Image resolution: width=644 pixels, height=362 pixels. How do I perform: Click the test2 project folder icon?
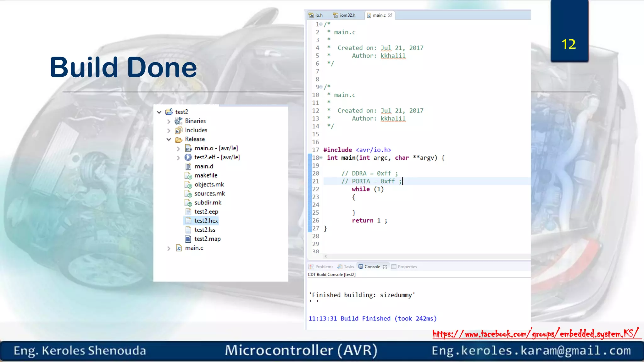(x=169, y=112)
